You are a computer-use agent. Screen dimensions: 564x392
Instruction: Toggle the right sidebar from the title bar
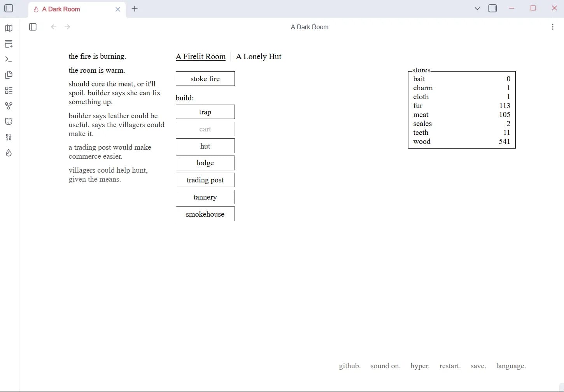point(492,8)
